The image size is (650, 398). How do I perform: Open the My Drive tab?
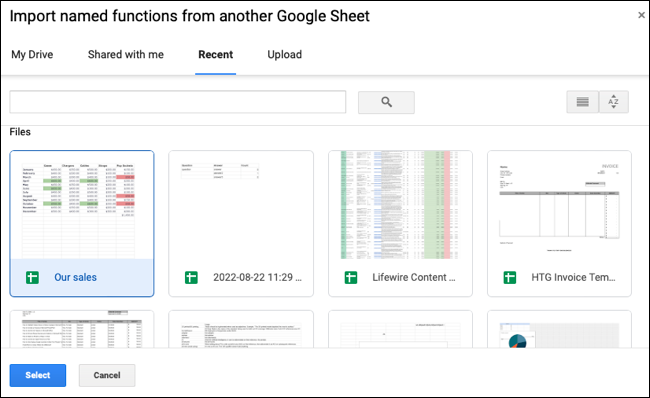coord(32,55)
